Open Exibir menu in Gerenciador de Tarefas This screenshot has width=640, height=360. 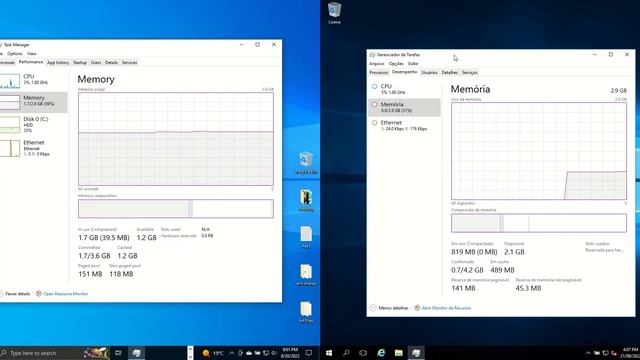click(x=413, y=64)
